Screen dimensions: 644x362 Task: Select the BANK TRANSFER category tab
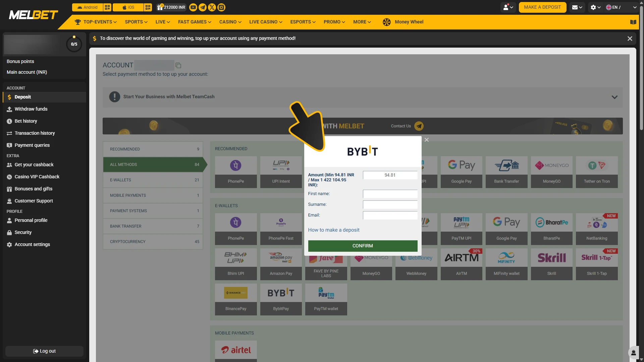(153, 226)
